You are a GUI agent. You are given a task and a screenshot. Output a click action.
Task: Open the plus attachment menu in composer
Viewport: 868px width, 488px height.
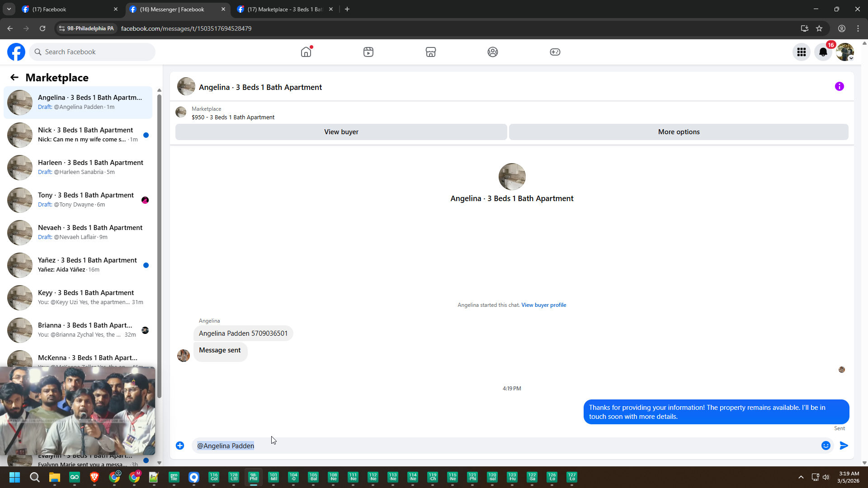pyautogui.click(x=180, y=446)
